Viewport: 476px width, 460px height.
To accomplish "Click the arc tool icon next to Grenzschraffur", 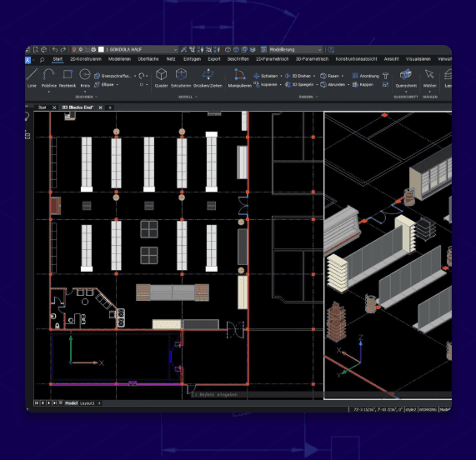I will click(141, 76).
